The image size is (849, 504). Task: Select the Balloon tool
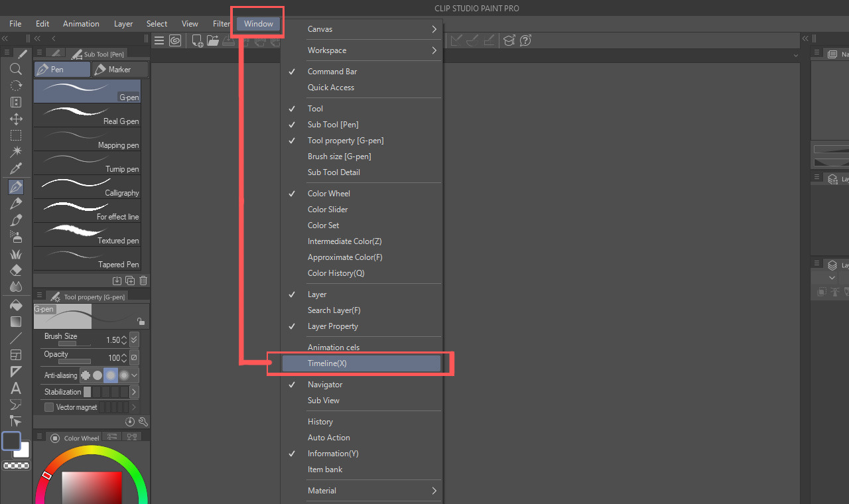(x=16, y=405)
